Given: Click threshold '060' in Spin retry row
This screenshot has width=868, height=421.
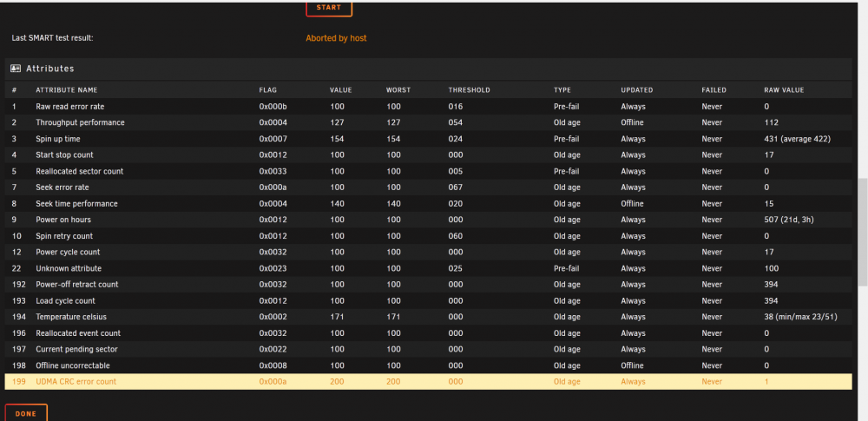Looking at the screenshot, I should [x=456, y=236].
